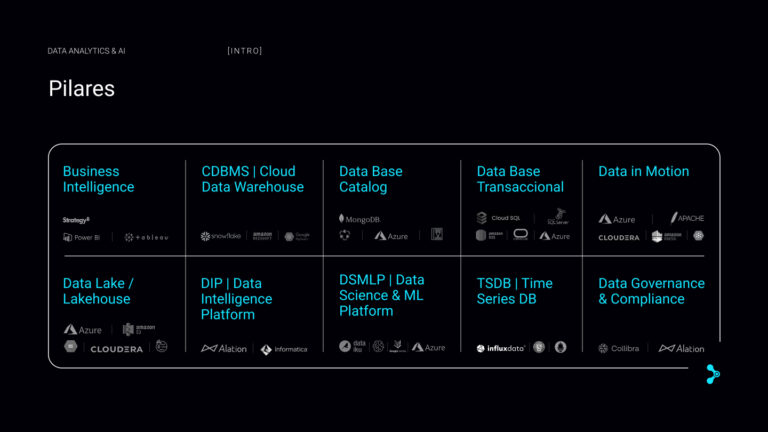Click the '[INTRO]' section label

click(x=245, y=51)
